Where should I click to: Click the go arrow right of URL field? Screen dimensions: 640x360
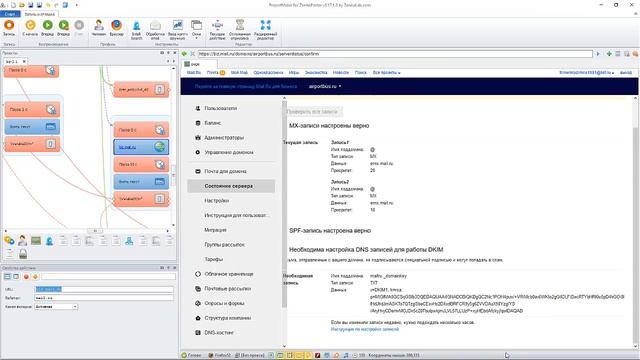598,54
